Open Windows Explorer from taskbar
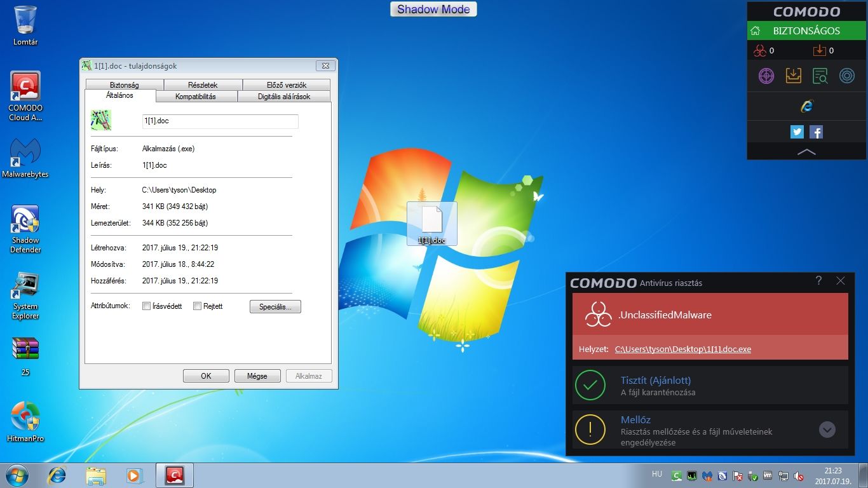Image resolution: width=868 pixels, height=488 pixels. (x=96, y=475)
